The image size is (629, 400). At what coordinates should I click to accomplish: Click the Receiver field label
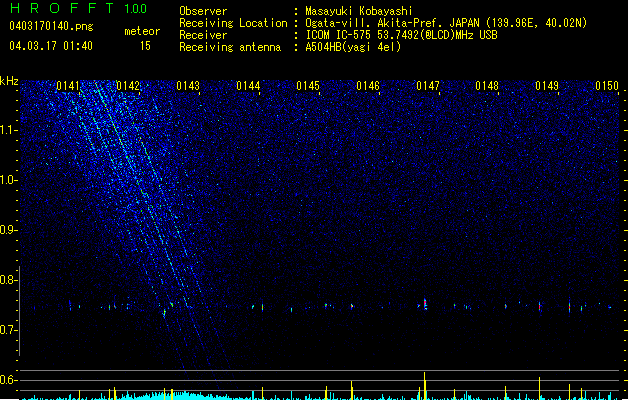(x=203, y=35)
